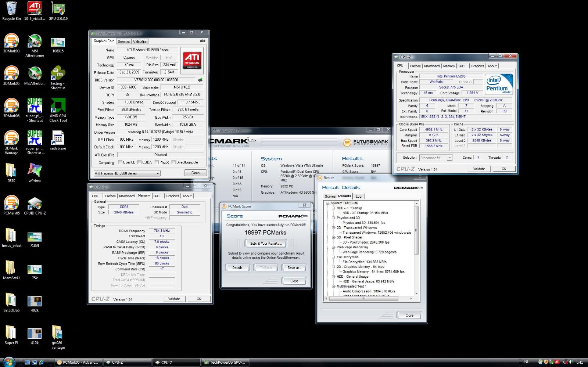Click OK in the Memory CPU-Z window
The image size is (588, 367).
(199, 299)
